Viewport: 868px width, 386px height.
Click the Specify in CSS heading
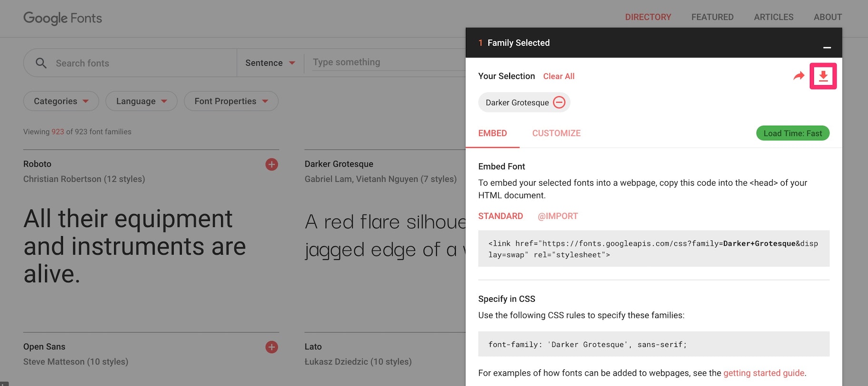click(507, 299)
